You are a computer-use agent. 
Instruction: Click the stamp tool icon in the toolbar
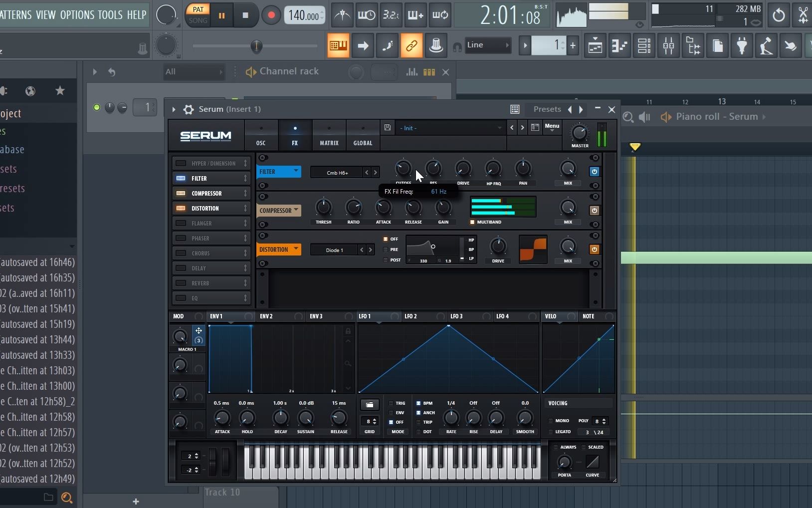(436, 46)
